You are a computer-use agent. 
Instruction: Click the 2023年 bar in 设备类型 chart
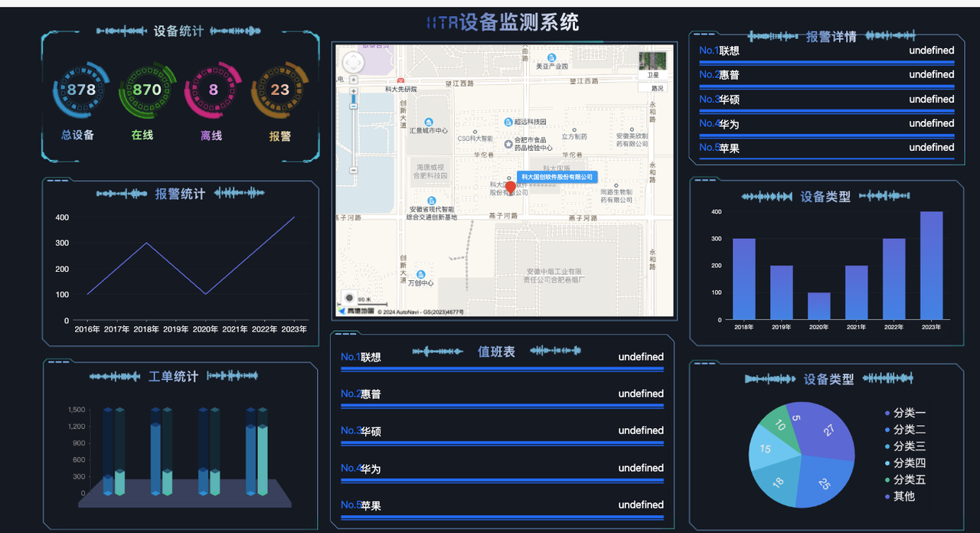pos(931,265)
